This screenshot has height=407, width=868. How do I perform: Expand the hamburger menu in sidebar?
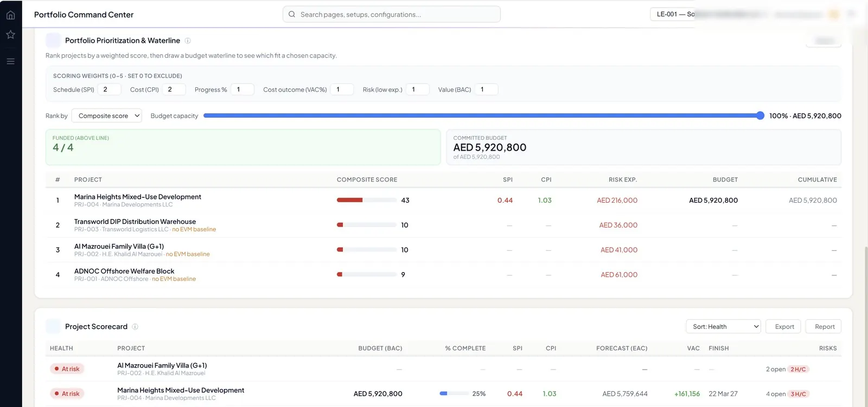[10, 61]
